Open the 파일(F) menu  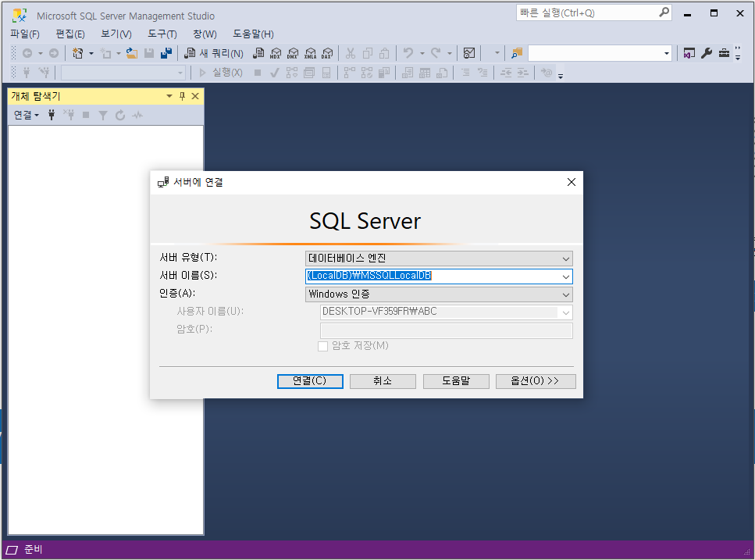tap(25, 34)
